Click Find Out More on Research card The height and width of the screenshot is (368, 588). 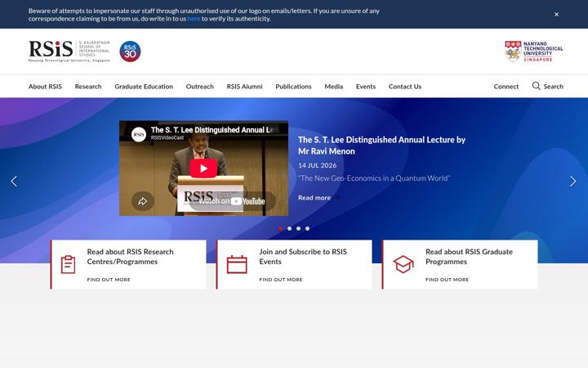pyautogui.click(x=109, y=280)
